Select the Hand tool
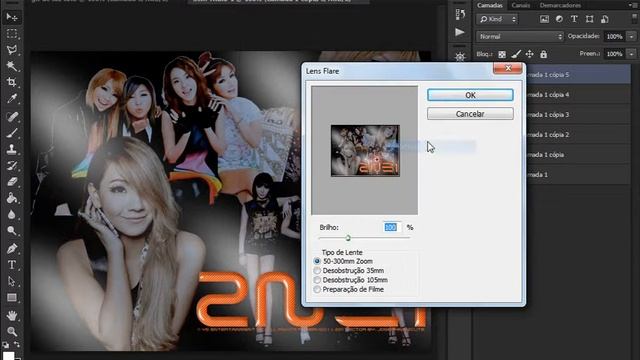The image size is (640, 360). click(x=12, y=315)
